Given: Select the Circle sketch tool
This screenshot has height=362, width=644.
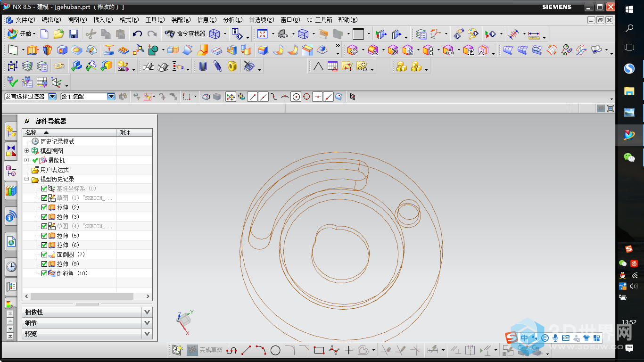Looking at the screenshot, I should (x=275, y=350).
